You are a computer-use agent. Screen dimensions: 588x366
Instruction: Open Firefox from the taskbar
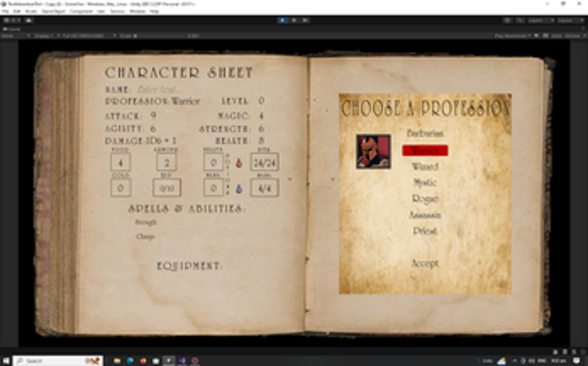[x=143, y=361]
